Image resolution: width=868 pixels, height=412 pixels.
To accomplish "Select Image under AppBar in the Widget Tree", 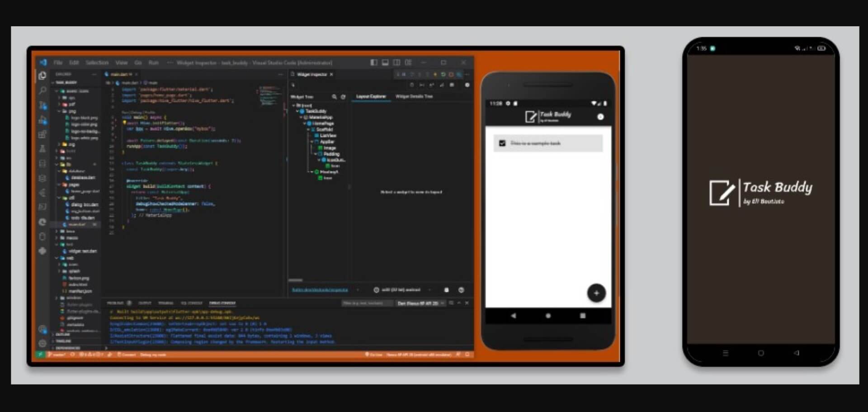I will pos(330,148).
